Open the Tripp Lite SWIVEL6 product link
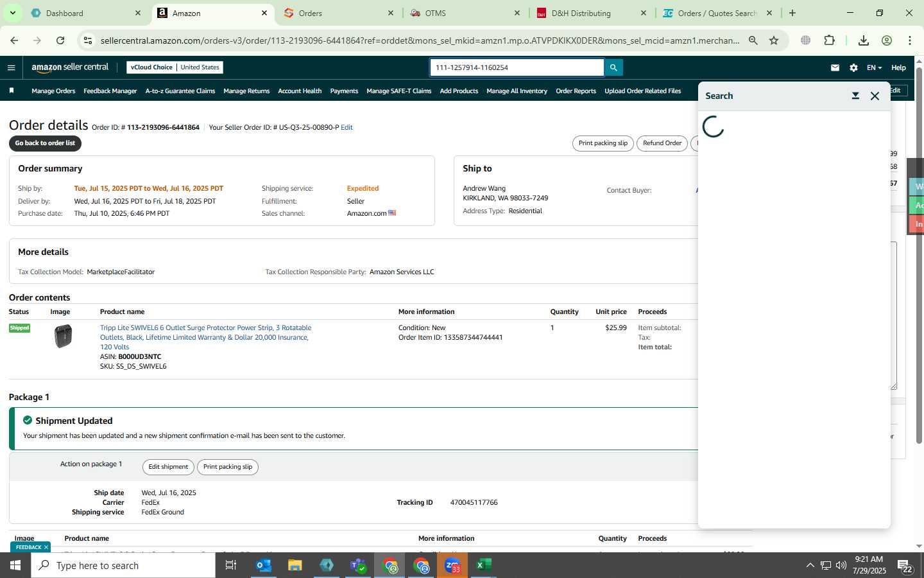 [205, 337]
